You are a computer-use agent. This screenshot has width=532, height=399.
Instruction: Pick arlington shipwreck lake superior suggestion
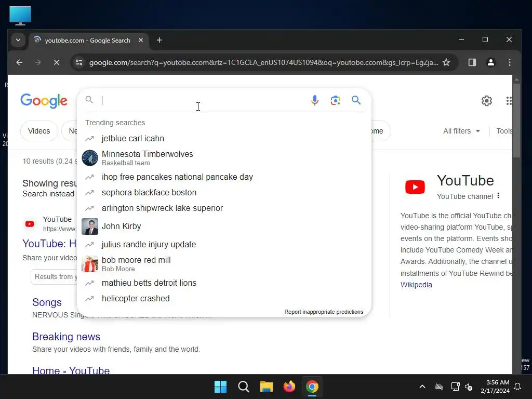click(x=224, y=208)
